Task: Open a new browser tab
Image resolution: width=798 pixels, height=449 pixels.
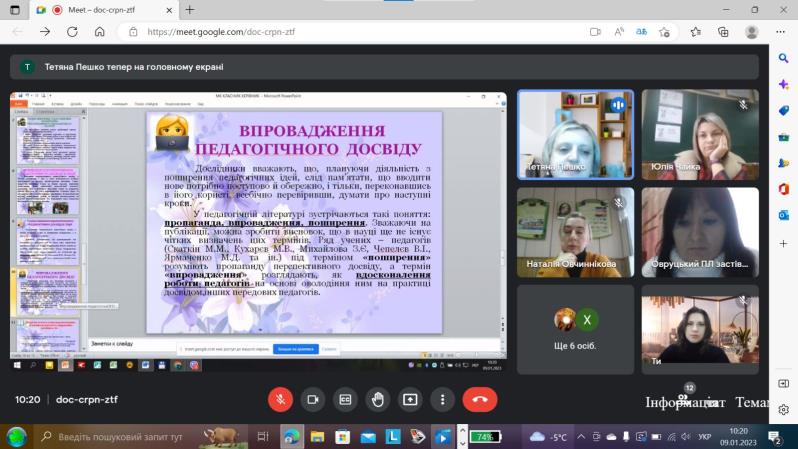Action: (189, 9)
